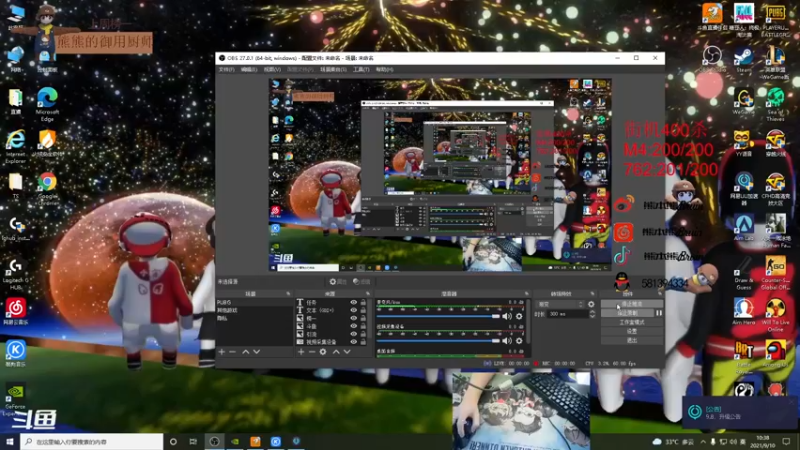Open Internet Explorer desktop icon
Viewport: 800px width, 450px height.
(15, 146)
